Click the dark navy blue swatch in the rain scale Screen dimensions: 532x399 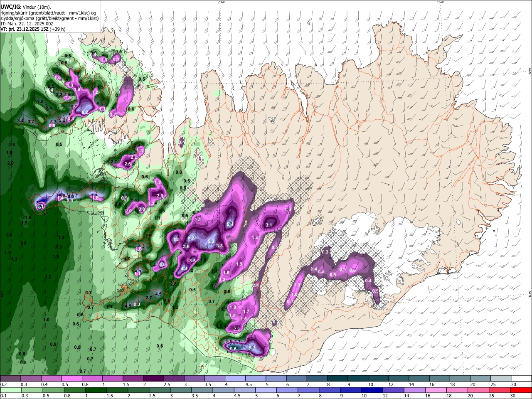point(371,390)
